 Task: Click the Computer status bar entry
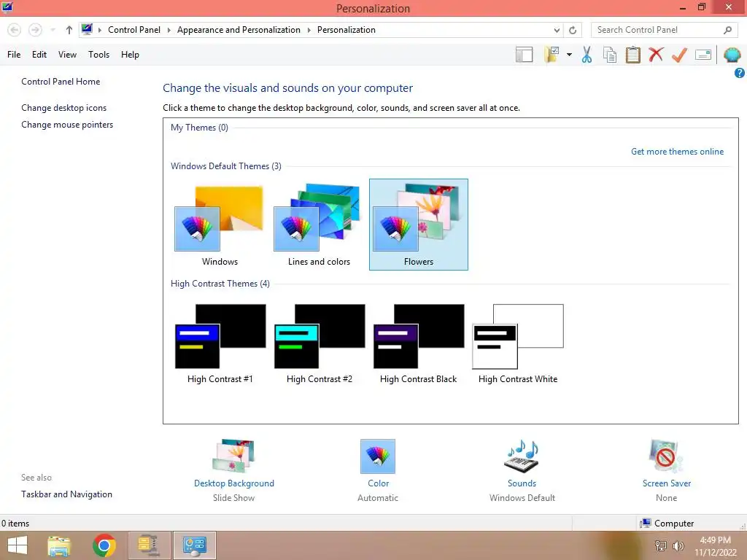point(667,524)
